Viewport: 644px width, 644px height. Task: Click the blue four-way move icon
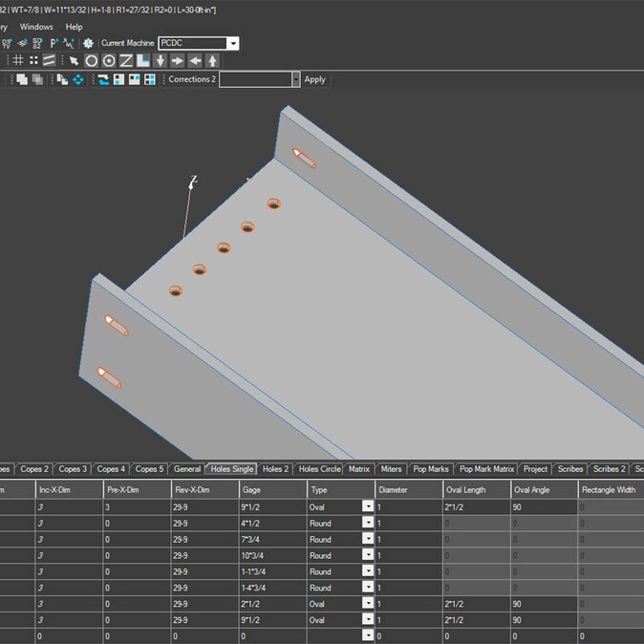coord(78,79)
